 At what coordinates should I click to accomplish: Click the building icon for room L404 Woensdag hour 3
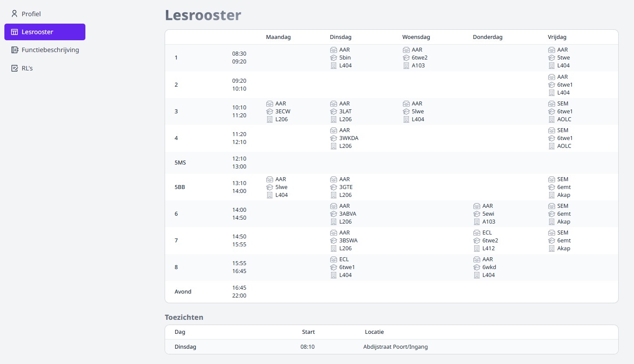tap(406, 119)
